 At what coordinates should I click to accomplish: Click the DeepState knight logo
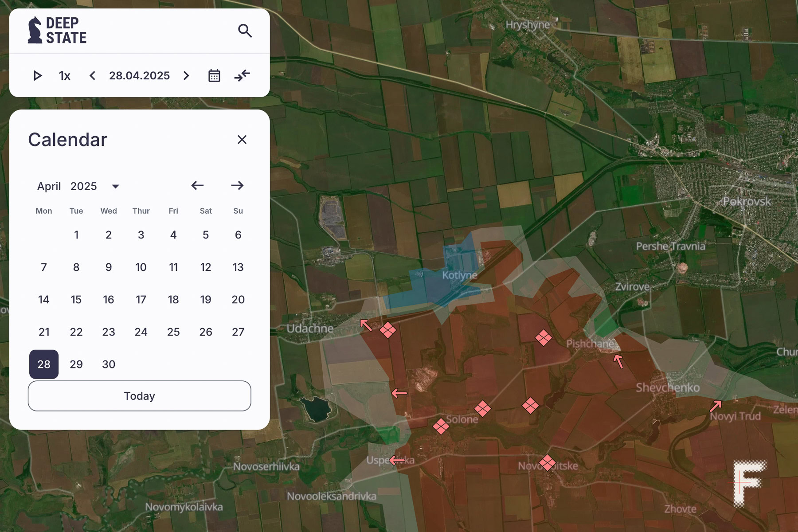57,30
